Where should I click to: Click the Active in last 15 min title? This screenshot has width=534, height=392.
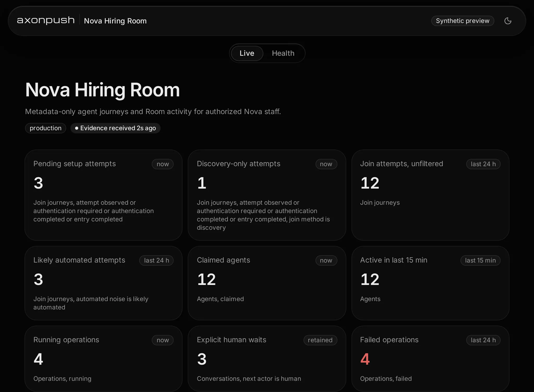point(394,260)
